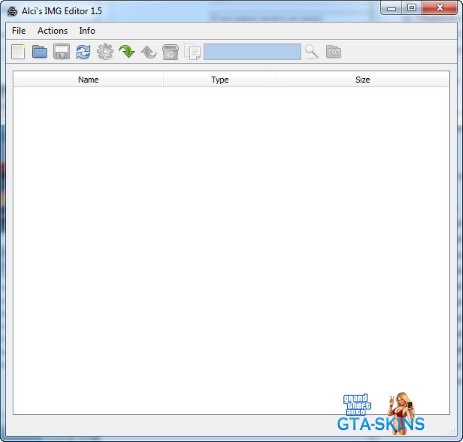Save archive with the floppy disk icon

click(61, 52)
